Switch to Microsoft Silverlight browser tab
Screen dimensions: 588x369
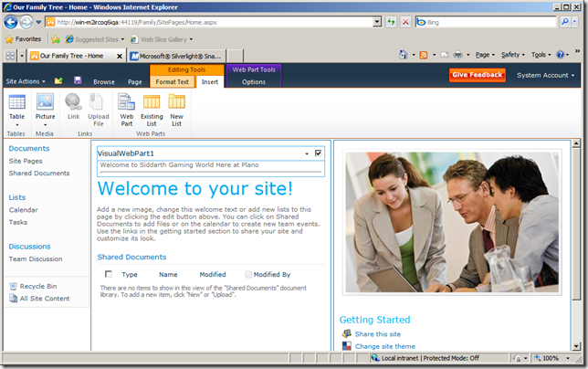[176, 56]
